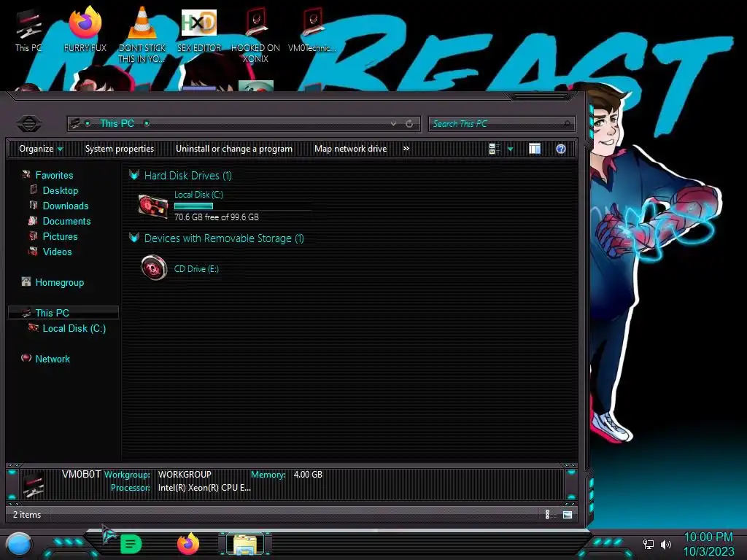Click the change view icon
Image resolution: width=747 pixels, height=560 pixels.
pyautogui.click(x=494, y=149)
